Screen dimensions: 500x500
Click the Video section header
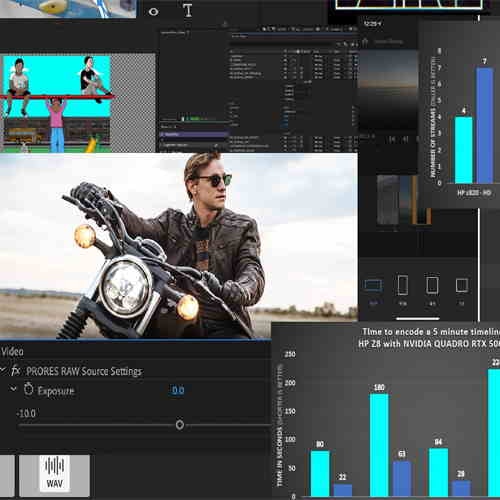click(12, 351)
